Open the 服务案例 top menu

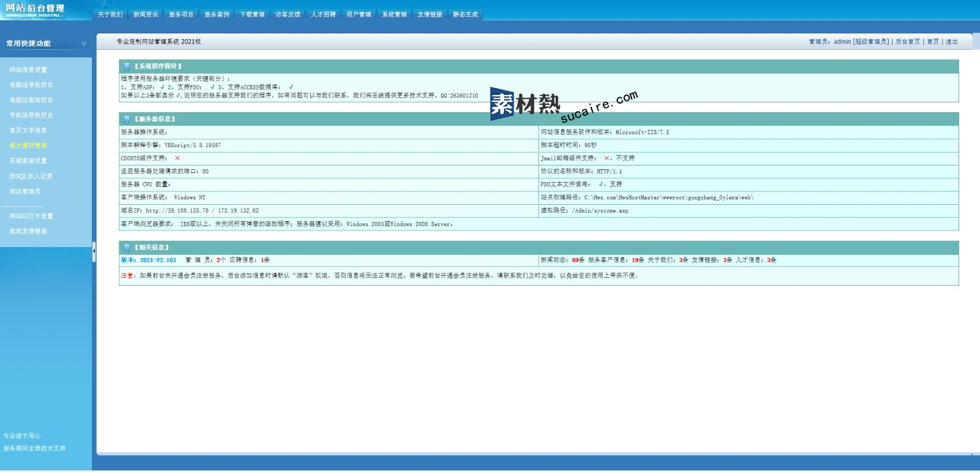(x=217, y=14)
